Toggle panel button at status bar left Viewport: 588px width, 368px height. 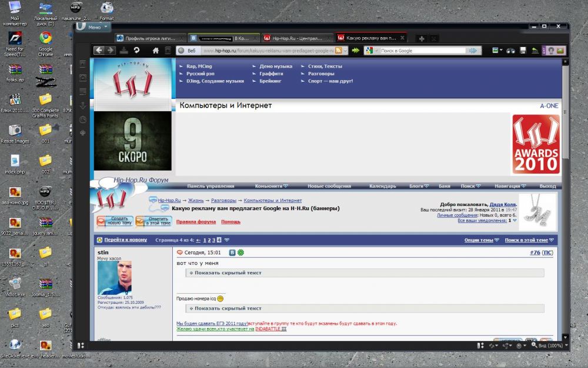[x=81, y=345]
